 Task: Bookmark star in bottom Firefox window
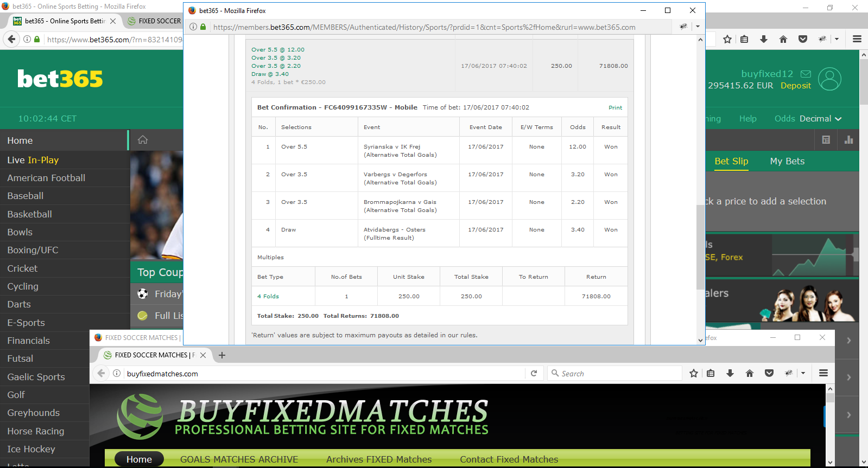(x=694, y=373)
